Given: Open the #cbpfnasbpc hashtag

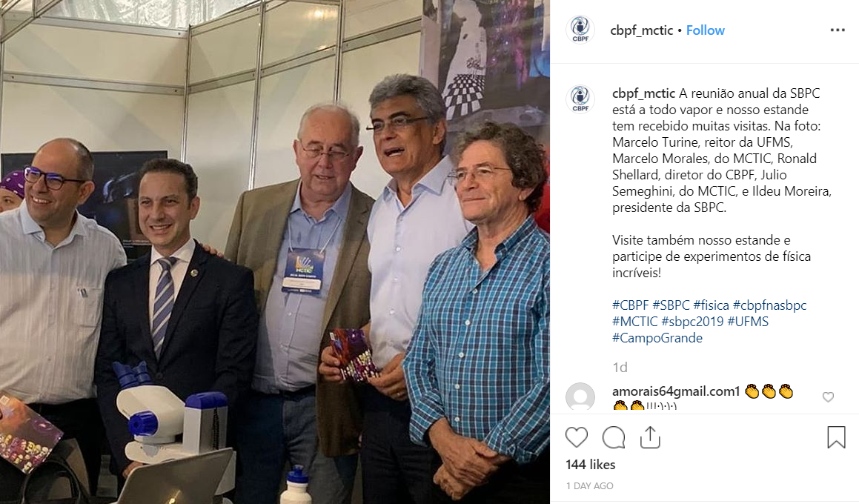Looking at the screenshot, I should coord(770,305).
